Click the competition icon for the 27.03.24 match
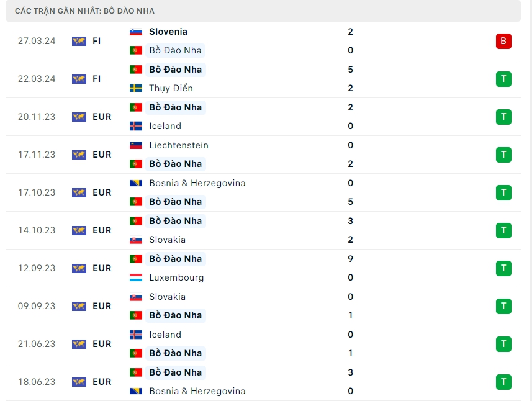 point(79,41)
